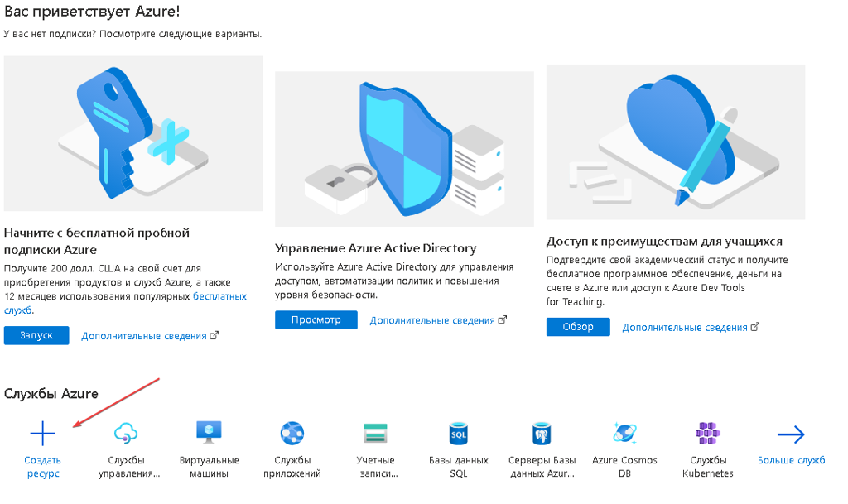Open Службы управления cloud icon
The image size is (848, 504).
pyautogui.click(x=126, y=433)
